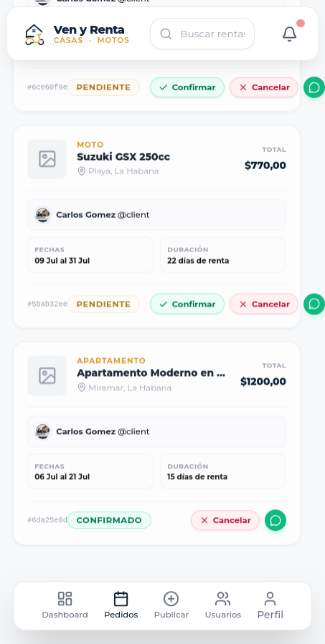325x644 pixels.
Task: Select the Pedidos tab
Action: pyautogui.click(x=121, y=605)
